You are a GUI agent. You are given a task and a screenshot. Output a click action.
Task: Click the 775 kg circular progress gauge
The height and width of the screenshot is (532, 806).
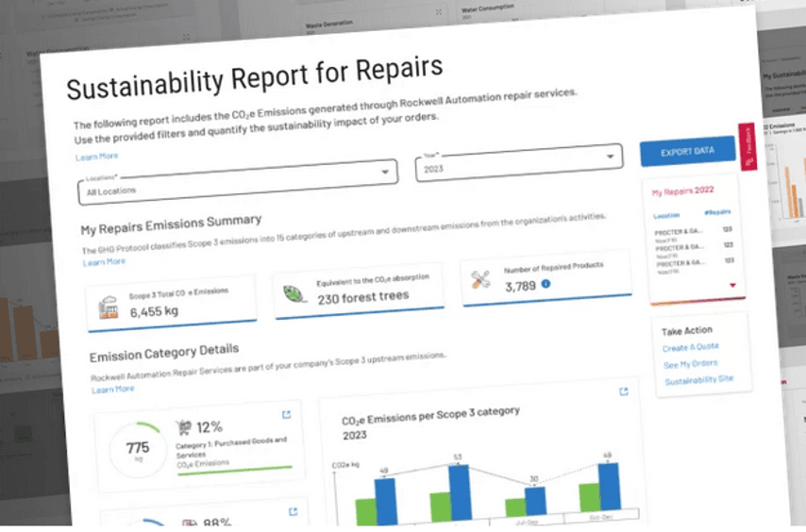(138, 450)
